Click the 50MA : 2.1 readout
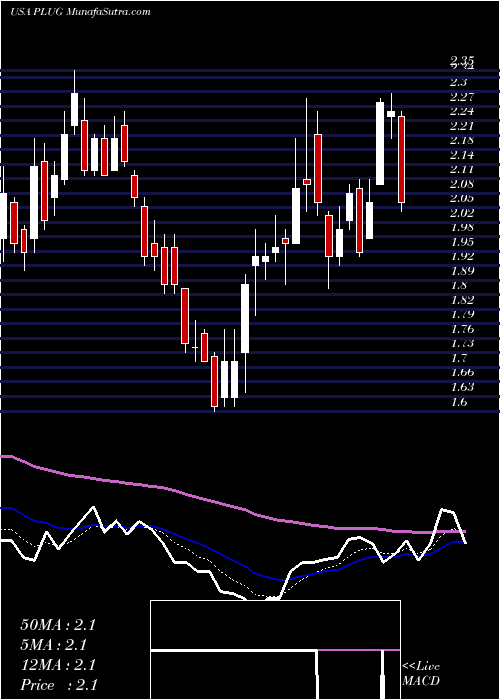Screen dimensions: 500x700 pos(58,625)
